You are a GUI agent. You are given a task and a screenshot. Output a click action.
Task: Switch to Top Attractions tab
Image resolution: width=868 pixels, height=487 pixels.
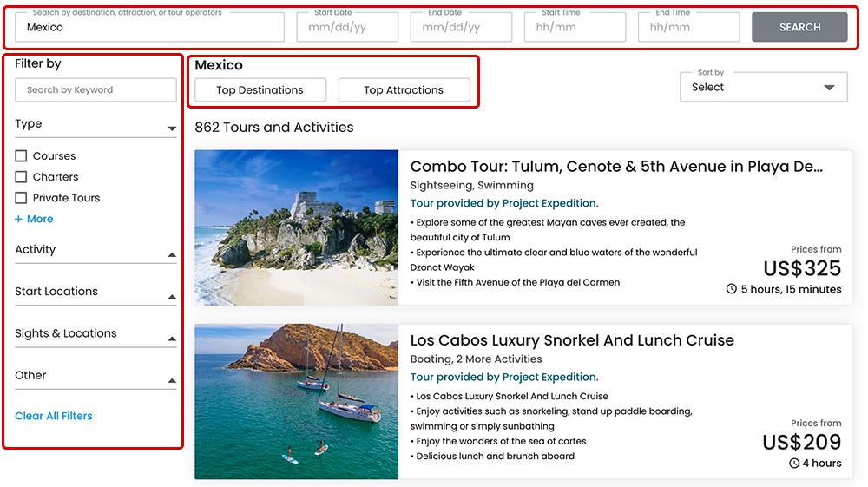pos(404,90)
